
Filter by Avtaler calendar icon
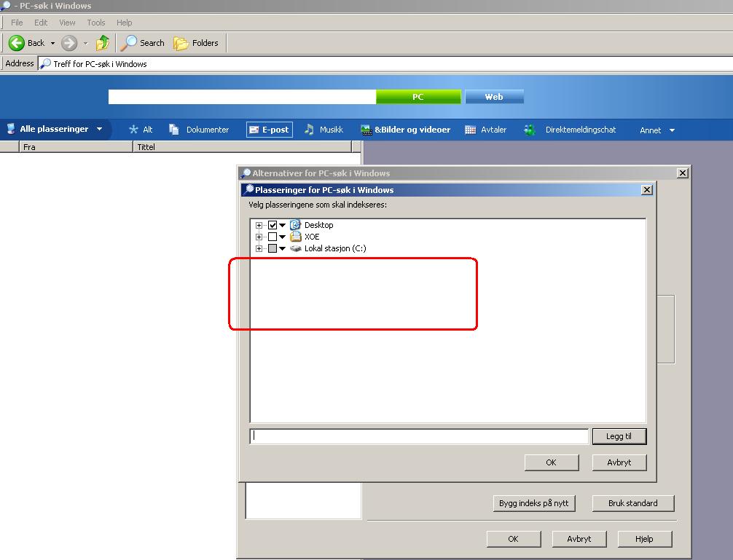pos(470,130)
